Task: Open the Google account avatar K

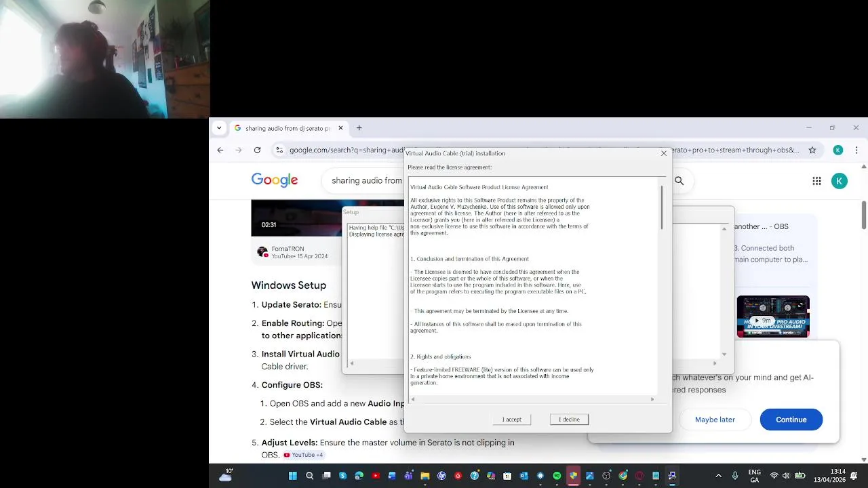Action: coord(840,181)
